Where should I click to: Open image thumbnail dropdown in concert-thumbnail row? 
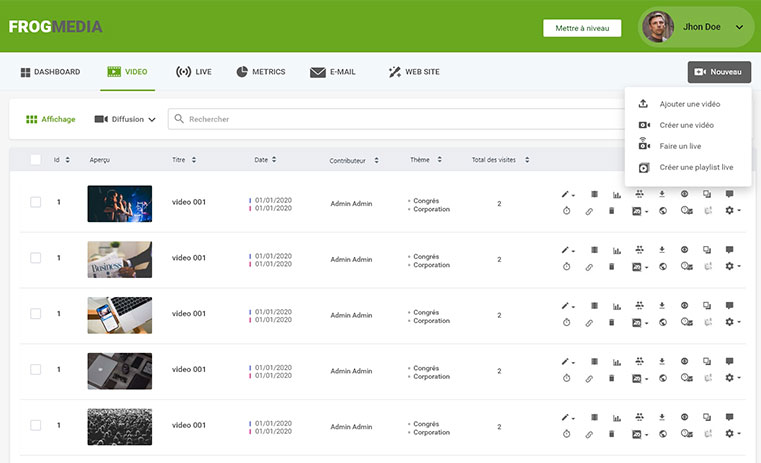point(640,211)
